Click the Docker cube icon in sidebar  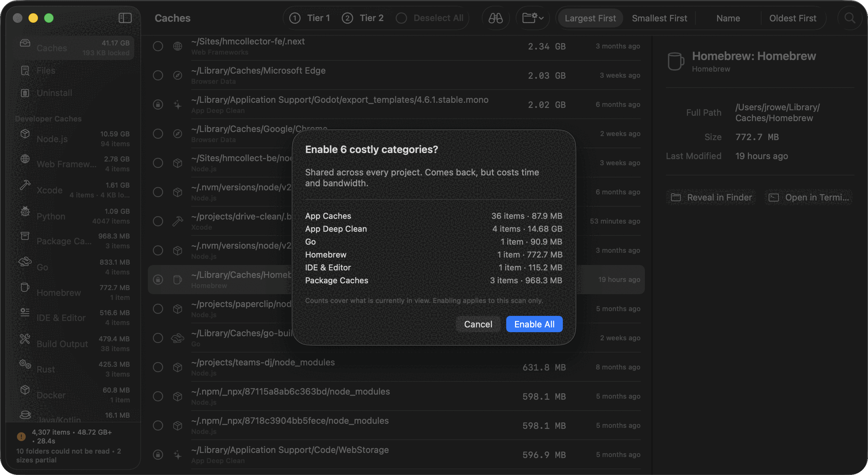25,390
